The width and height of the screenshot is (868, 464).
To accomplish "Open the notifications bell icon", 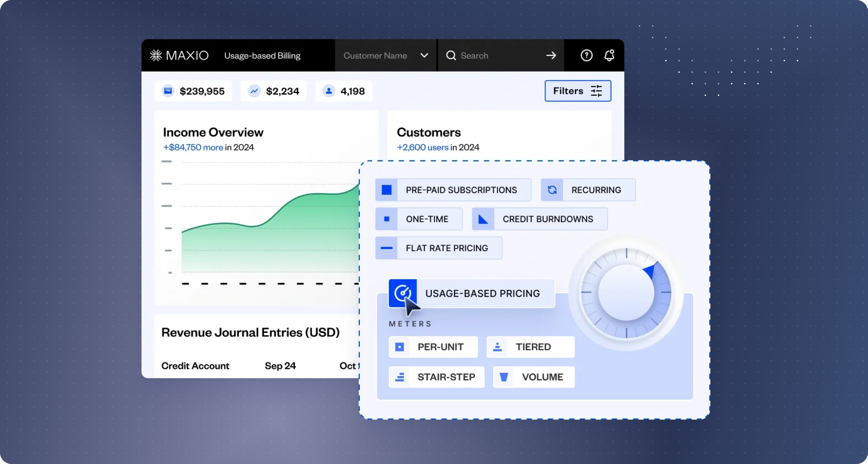I will [609, 55].
